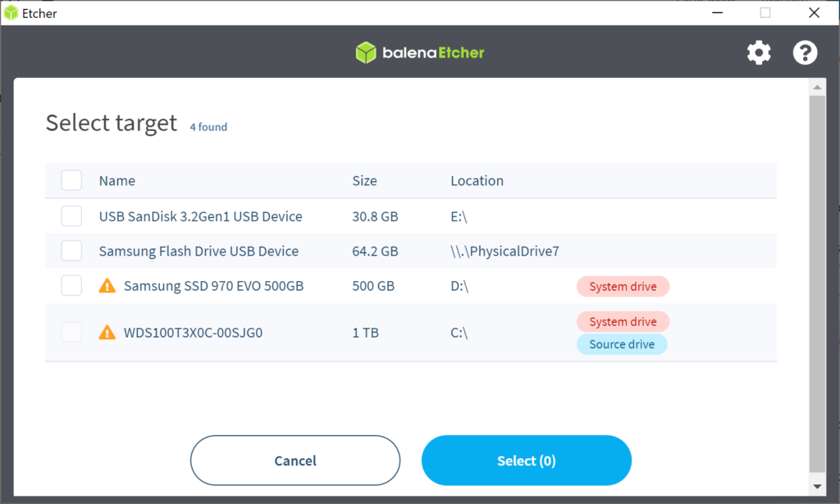This screenshot has width=840, height=504.
Task: Click the scrollbar down arrow
Action: (x=817, y=486)
